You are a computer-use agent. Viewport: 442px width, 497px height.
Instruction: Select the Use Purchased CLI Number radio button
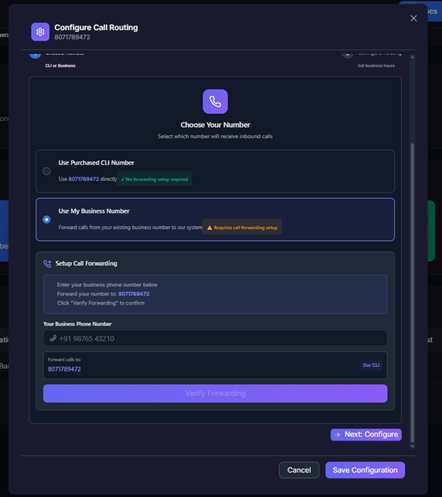pos(47,171)
